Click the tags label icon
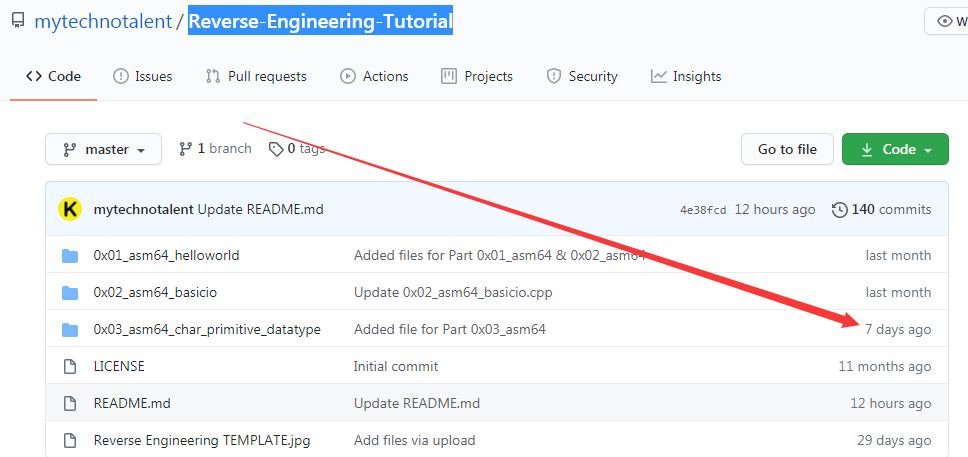968x457 pixels. 276,149
